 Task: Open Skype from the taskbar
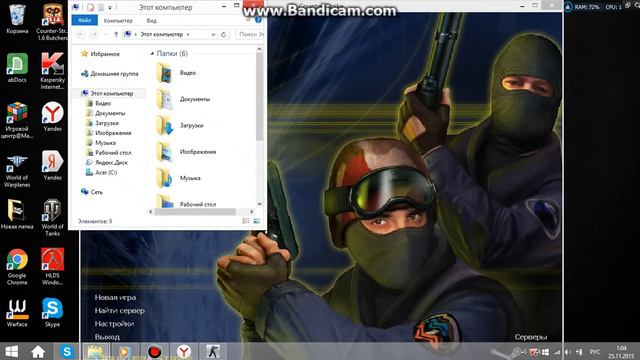pyautogui.click(x=67, y=351)
